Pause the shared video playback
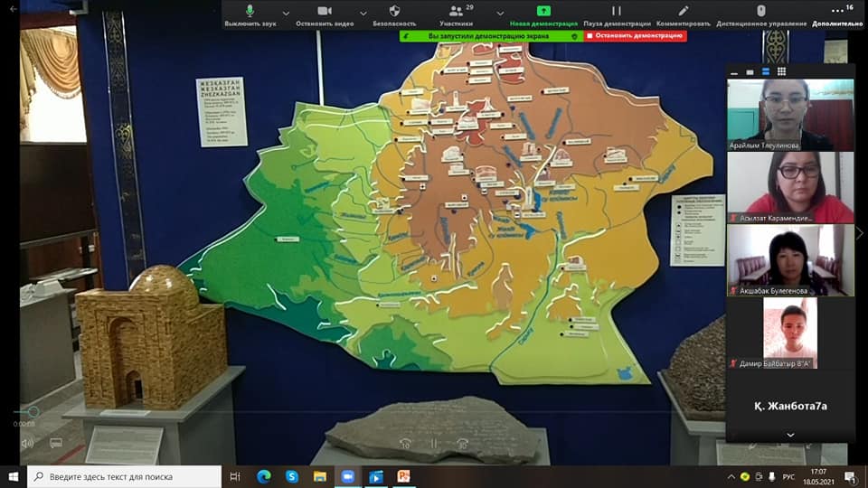 pyautogui.click(x=433, y=443)
